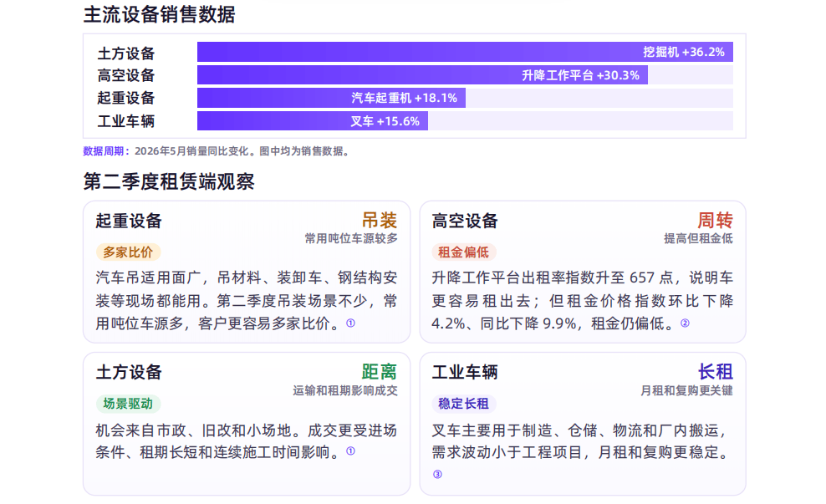Open footnote ② after 租金仍偏低

[x=685, y=323]
